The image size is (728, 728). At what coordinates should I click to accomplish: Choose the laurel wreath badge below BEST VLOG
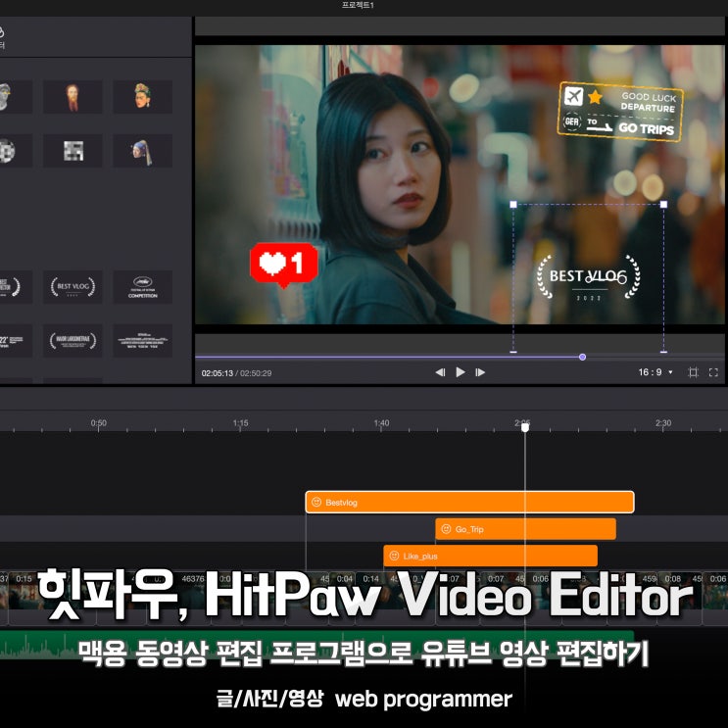73,341
